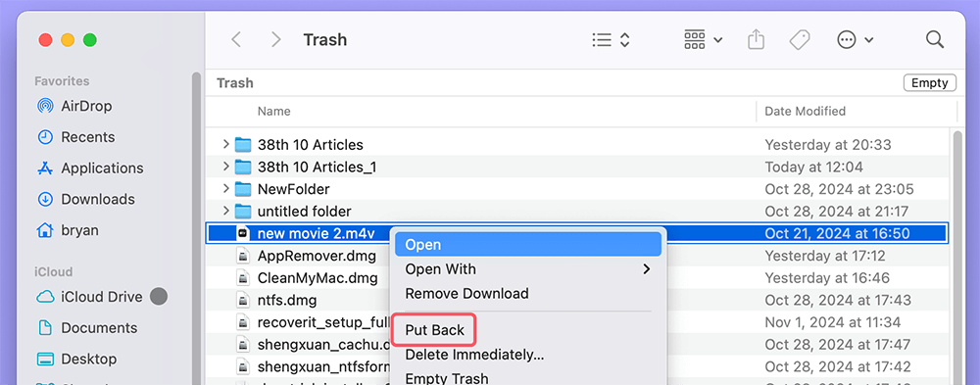The width and height of the screenshot is (980, 385).
Task: Click the new movie 2.m4v file icon
Action: 243,234
